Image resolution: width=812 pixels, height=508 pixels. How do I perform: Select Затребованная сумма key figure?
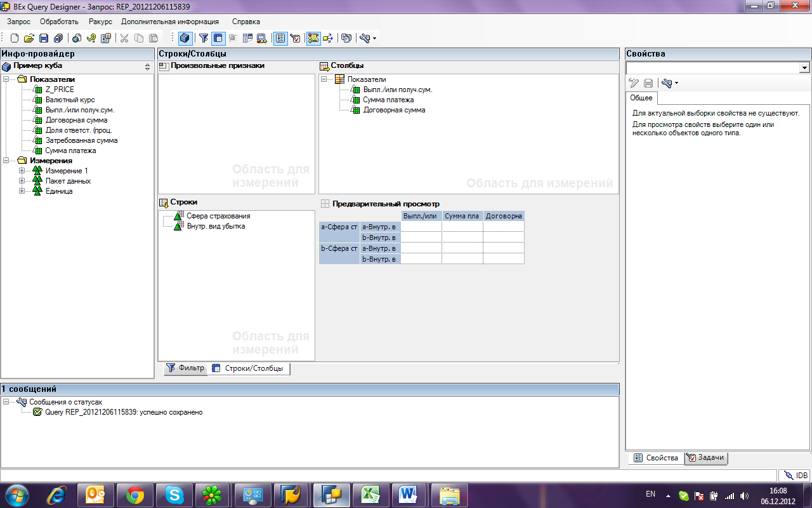coord(81,140)
